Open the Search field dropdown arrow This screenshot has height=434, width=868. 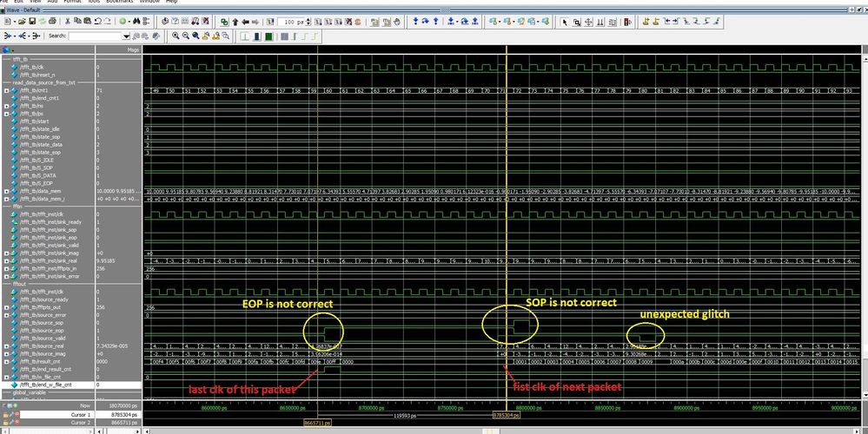click(126, 36)
